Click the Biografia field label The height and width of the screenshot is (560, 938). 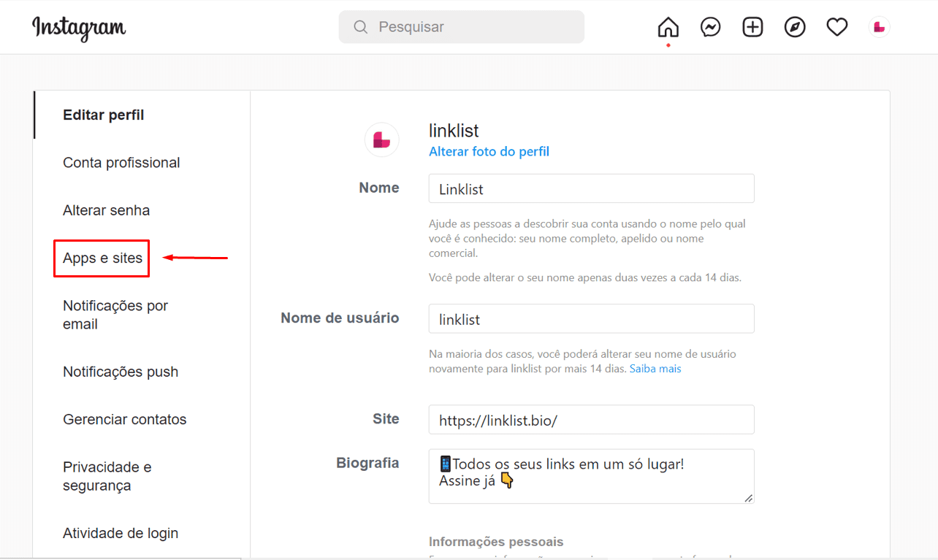[367, 463]
